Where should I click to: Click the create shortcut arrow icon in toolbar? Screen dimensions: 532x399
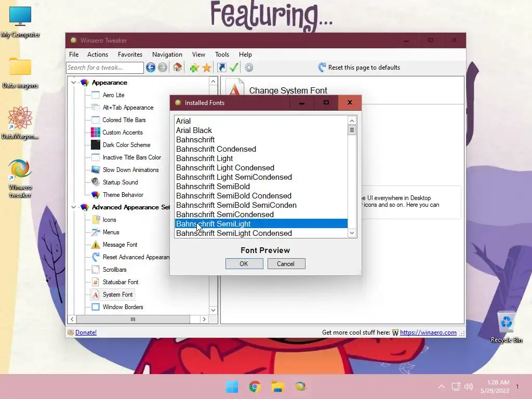coord(221,68)
